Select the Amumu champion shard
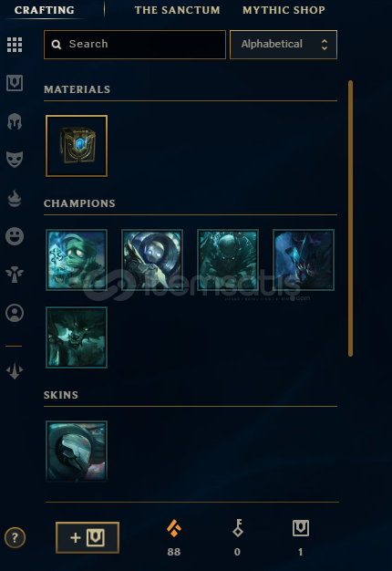 pyautogui.click(x=77, y=260)
